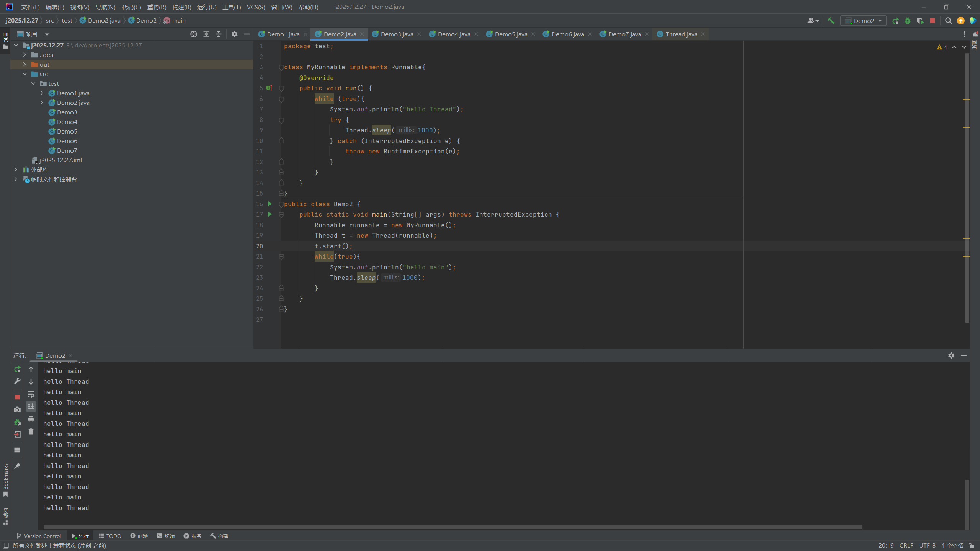Expand the out folder in project tree

click(x=24, y=64)
